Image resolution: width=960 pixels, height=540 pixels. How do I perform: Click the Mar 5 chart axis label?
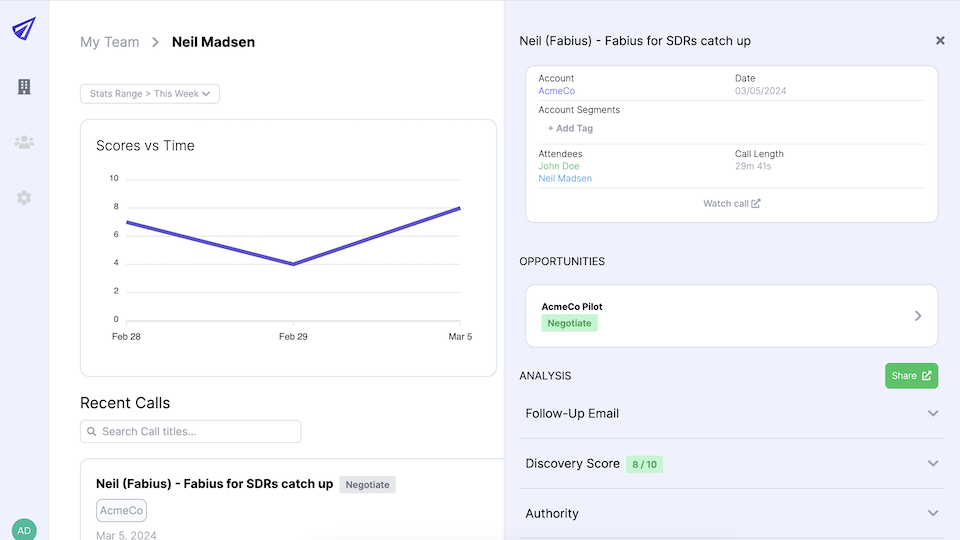(460, 337)
